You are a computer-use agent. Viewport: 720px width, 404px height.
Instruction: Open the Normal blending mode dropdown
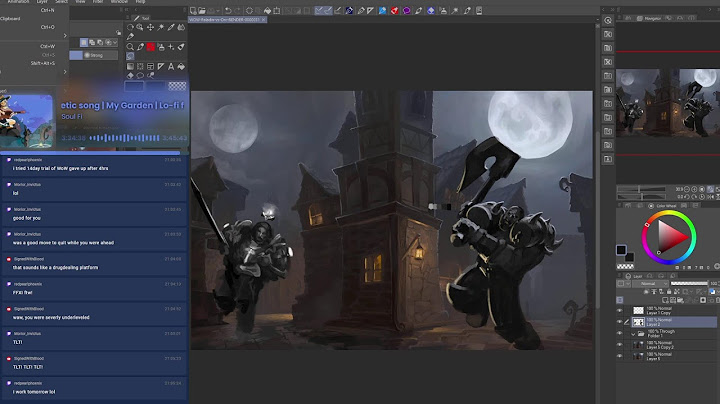651,284
